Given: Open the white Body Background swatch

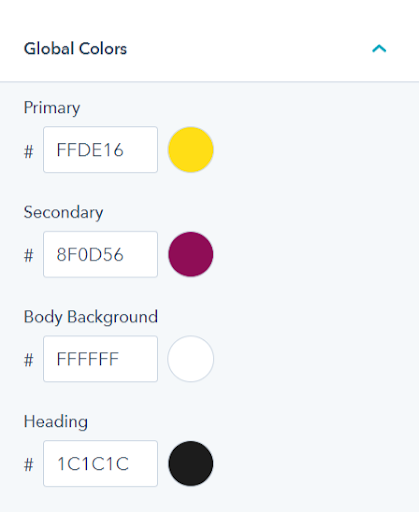Looking at the screenshot, I should [x=191, y=359].
